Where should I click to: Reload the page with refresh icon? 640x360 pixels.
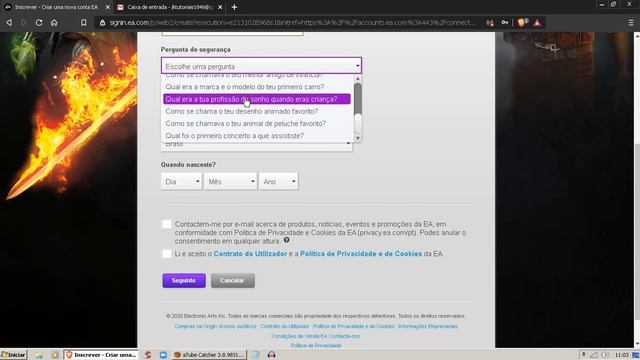[39, 22]
